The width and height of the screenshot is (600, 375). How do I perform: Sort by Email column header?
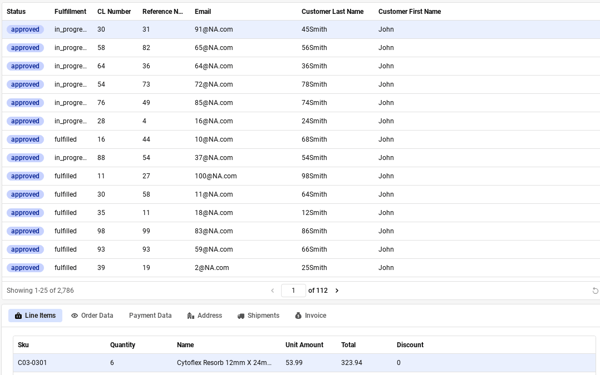(203, 11)
